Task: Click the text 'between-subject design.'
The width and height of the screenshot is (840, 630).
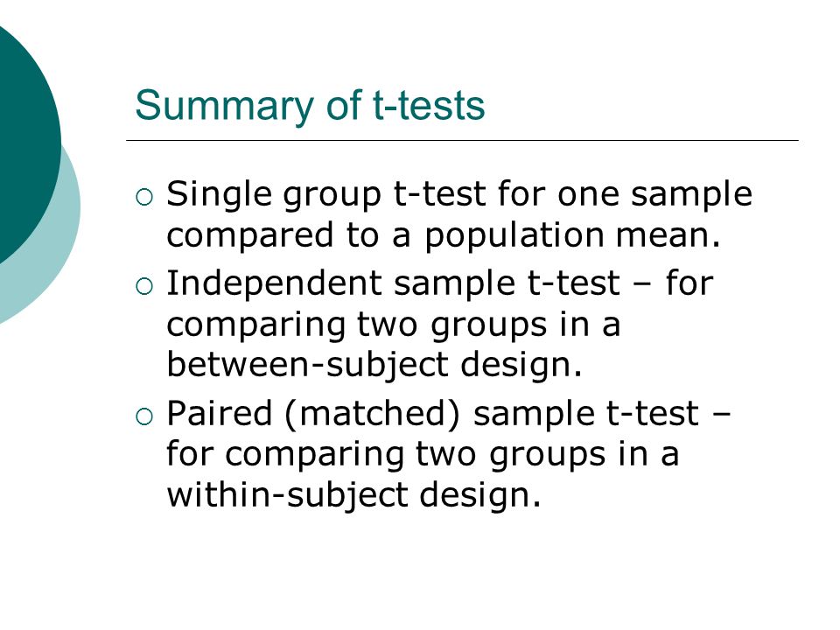Action: point(374,367)
